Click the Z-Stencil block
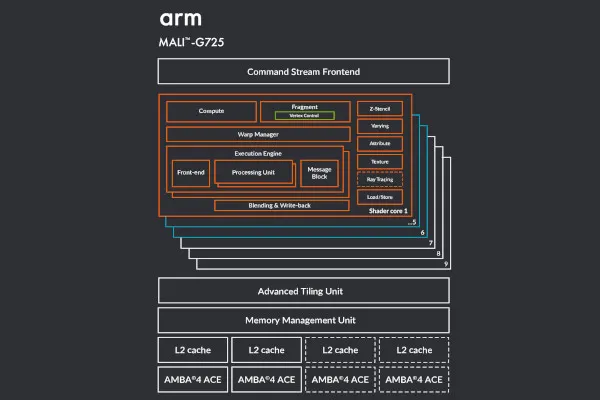Image resolution: width=600 pixels, height=400 pixels. (379, 108)
